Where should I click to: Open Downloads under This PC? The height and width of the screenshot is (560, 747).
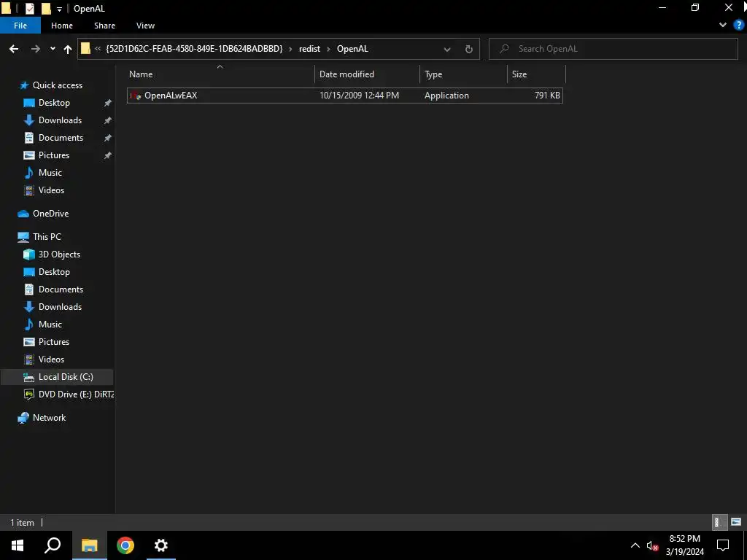coord(60,307)
